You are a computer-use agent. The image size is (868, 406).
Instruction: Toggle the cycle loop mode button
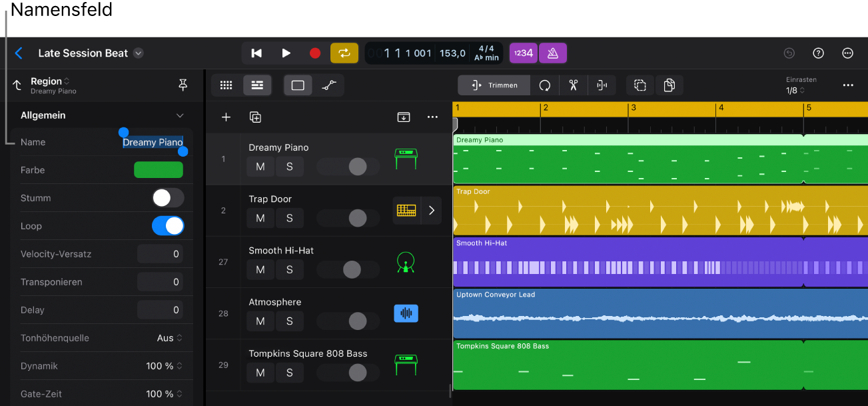[x=344, y=53]
